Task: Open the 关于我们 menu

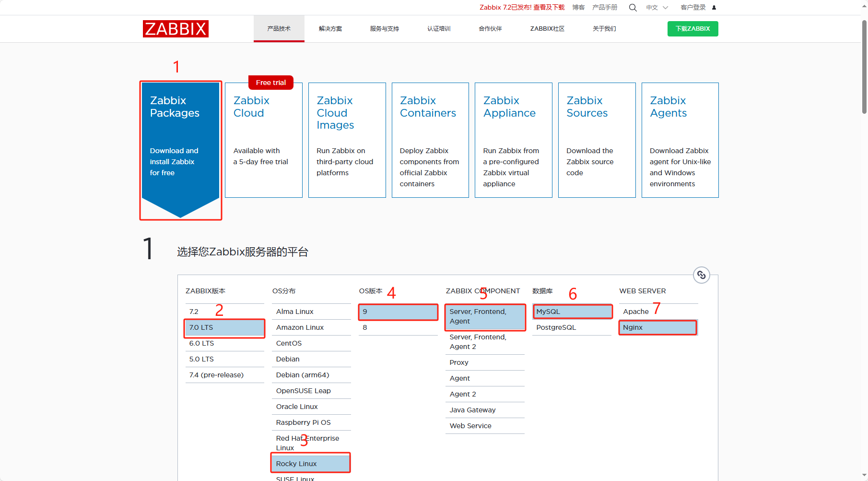Action: tap(604, 29)
